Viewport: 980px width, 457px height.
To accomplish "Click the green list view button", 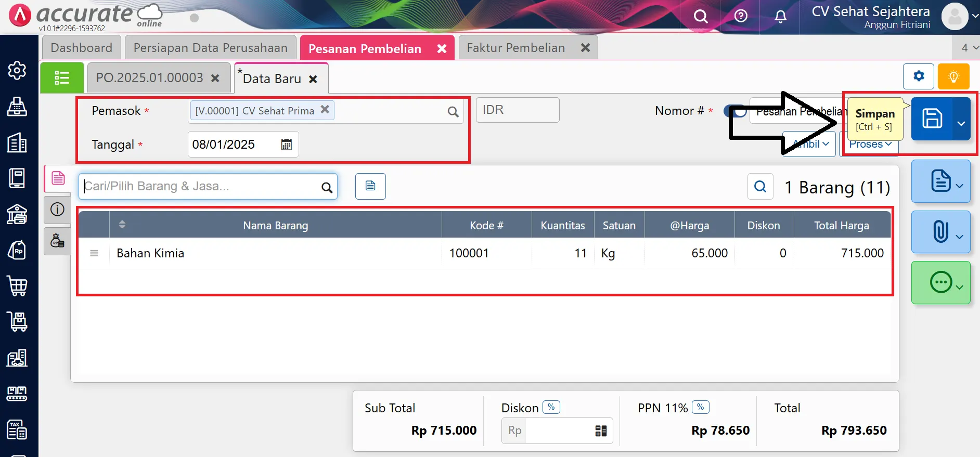I will pos(62,77).
